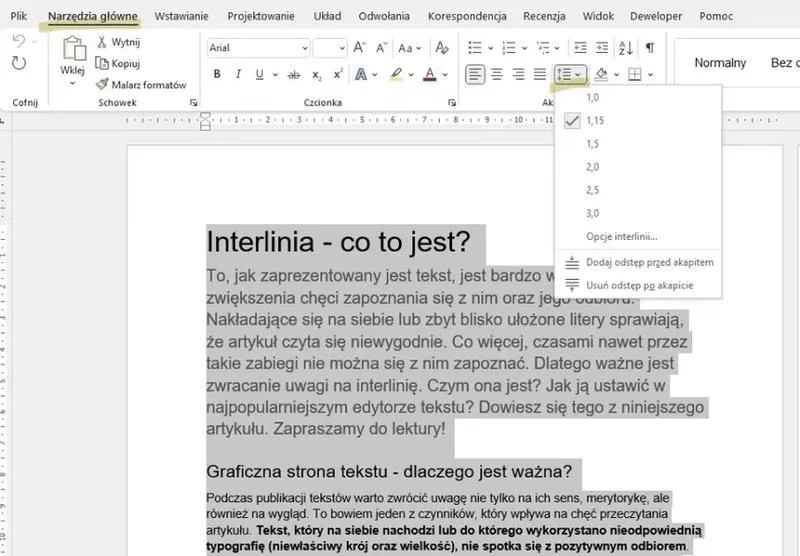Click line spacing interlinia button
The width and height of the screenshot is (800, 556).
[570, 74]
